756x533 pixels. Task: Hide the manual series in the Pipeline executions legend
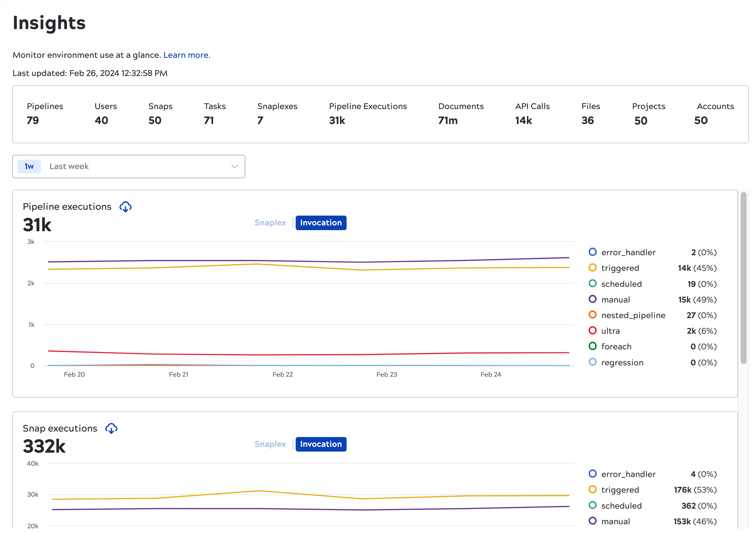pyautogui.click(x=593, y=299)
